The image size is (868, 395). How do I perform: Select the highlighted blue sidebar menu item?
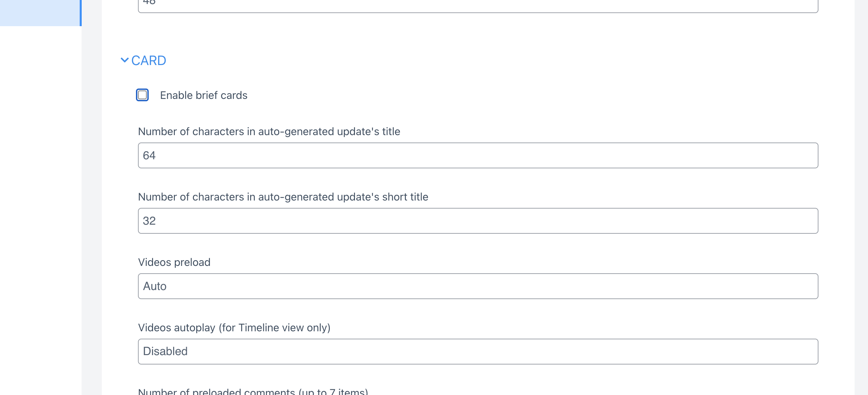(40, 13)
